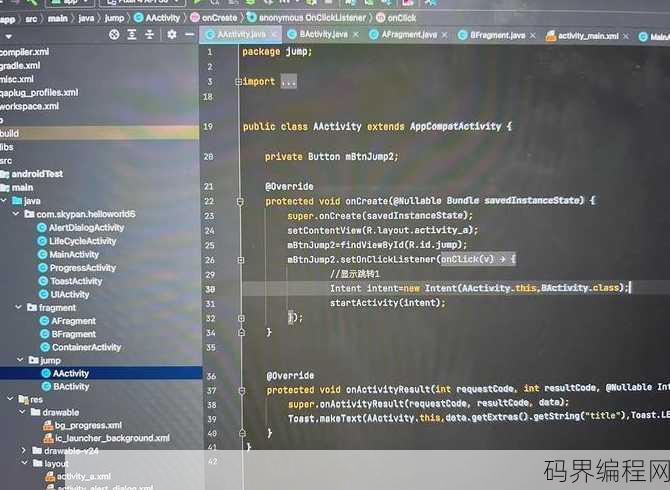Open MainActivity class in tree
The image size is (670, 490).
[x=69, y=255]
